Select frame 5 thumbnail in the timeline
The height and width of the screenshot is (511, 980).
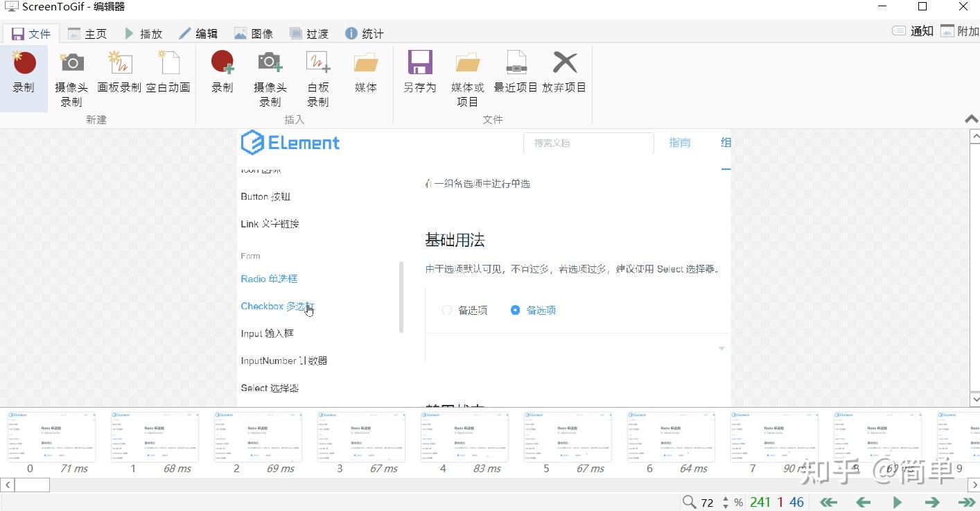click(x=568, y=437)
